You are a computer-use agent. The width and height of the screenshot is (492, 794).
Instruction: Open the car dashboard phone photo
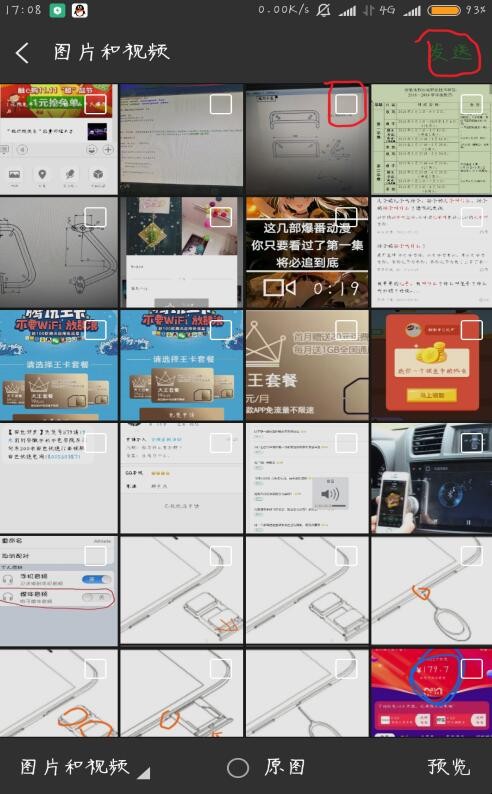tap(431, 478)
